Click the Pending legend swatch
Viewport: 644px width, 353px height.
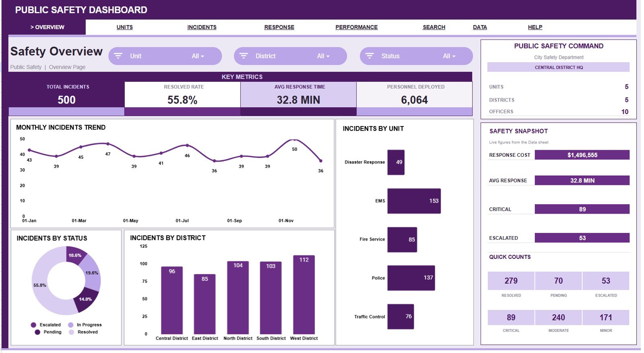tap(37, 332)
